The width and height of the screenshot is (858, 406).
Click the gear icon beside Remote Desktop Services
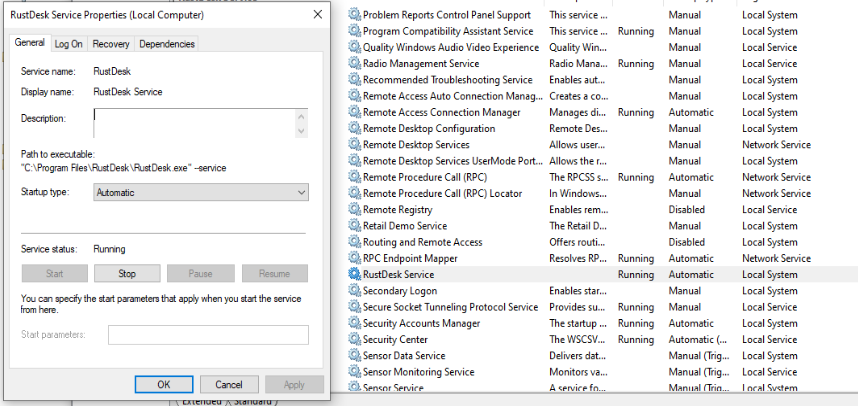pyautogui.click(x=355, y=145)
